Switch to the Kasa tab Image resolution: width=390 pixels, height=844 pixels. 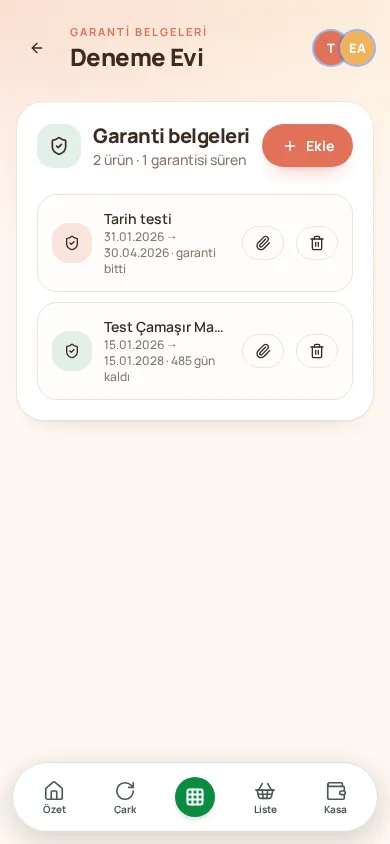[x=335, y=797]
